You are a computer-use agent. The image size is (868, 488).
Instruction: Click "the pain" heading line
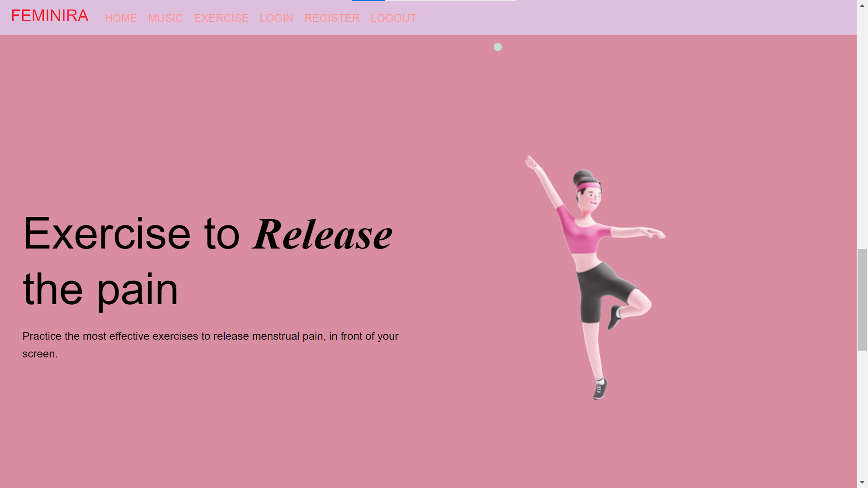(x=100, y=289)
